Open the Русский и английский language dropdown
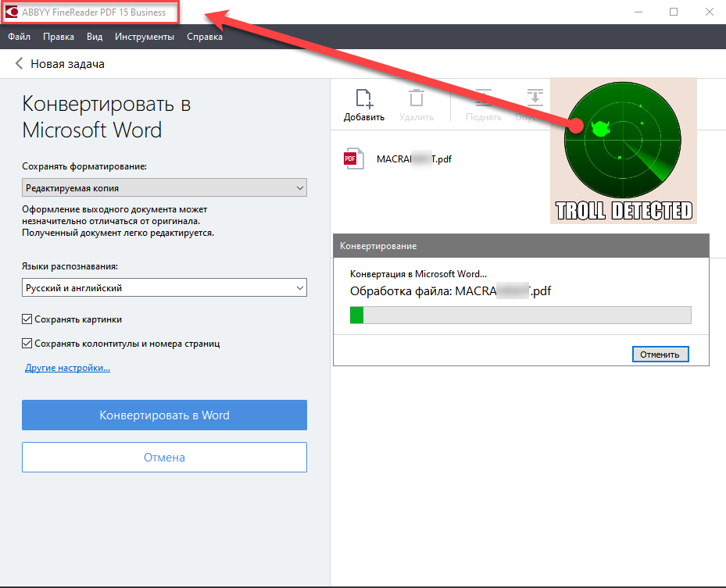726x588 pixels. [x=164, y=288]
